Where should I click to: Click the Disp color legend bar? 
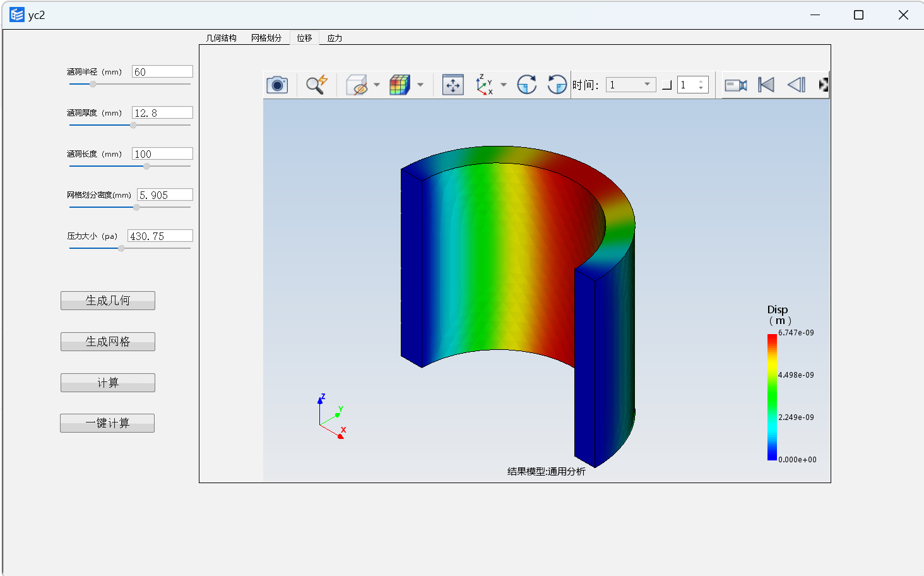772,397
